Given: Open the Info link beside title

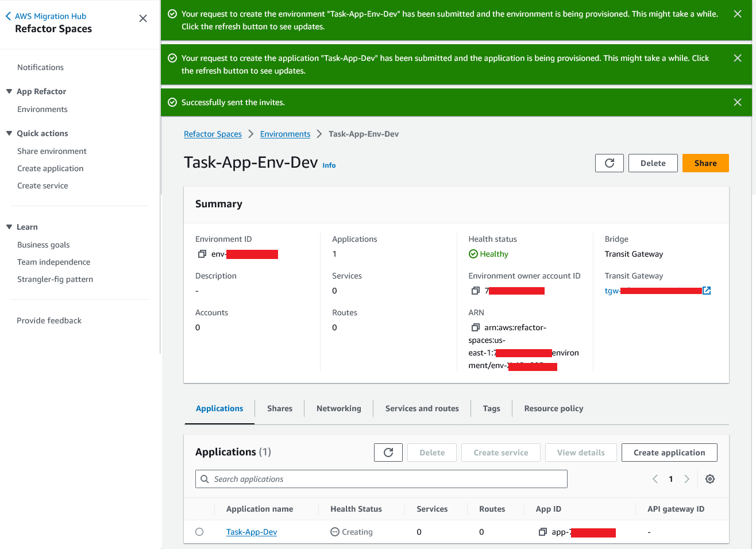Looking at the screenshot, I should [329, 165].
